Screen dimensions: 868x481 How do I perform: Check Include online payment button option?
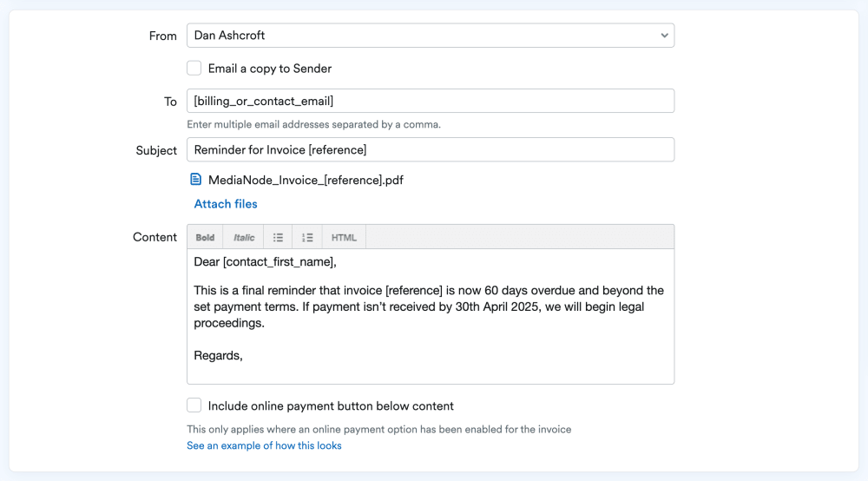tap(194, 405)
